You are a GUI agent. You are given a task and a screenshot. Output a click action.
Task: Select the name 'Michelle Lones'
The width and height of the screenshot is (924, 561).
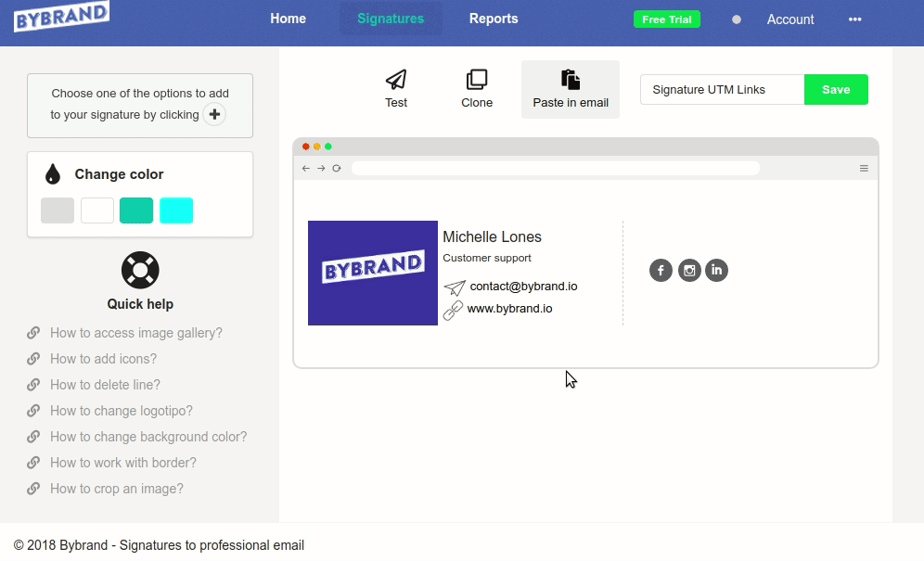tap(492, 236)
